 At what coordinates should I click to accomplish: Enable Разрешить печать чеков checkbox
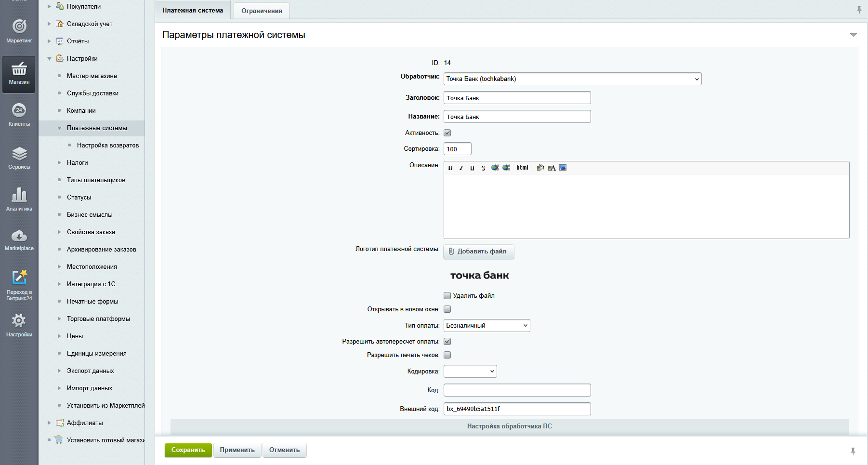[447, 355]
